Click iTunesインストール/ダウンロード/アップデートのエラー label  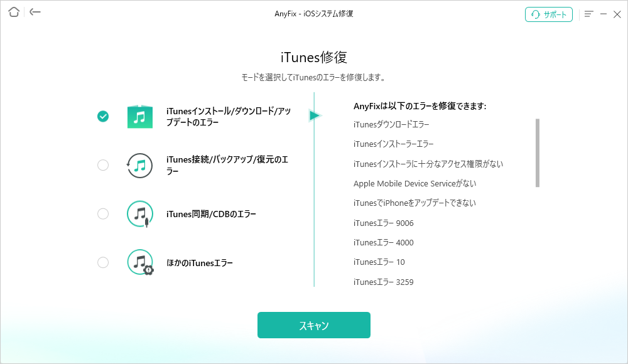coord(229,117)
